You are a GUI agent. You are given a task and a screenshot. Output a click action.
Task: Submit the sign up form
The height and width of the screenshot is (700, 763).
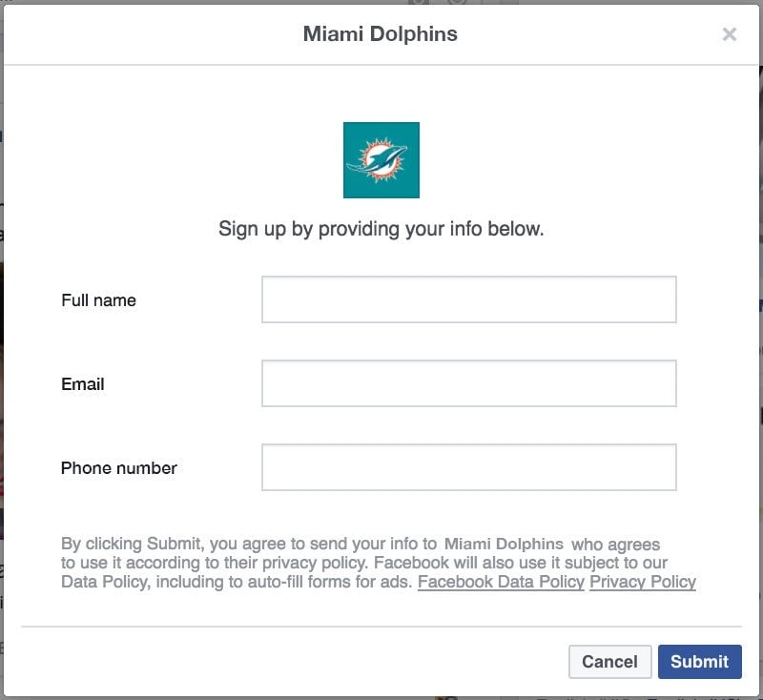click(699, 662)
